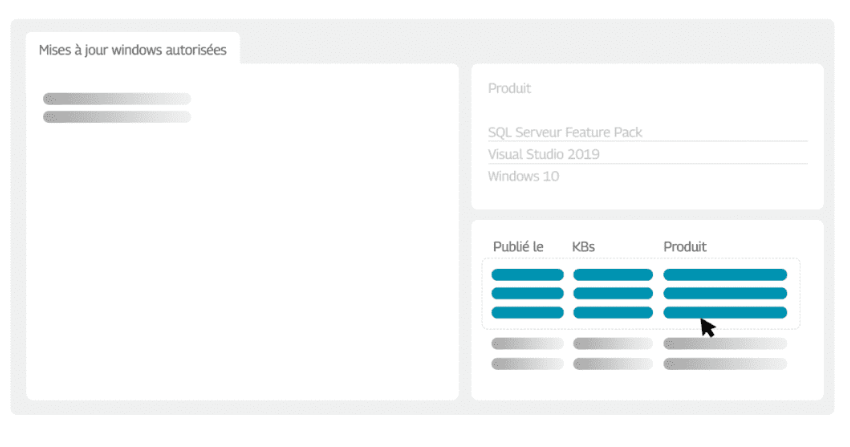Screen dimensions: 850x447
Task: Click third blue bar under KBs
Action: click(x=613, y=313)
